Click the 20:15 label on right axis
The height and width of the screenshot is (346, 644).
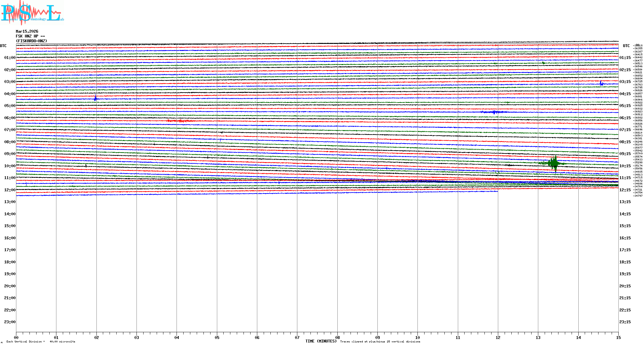[625, 286]
